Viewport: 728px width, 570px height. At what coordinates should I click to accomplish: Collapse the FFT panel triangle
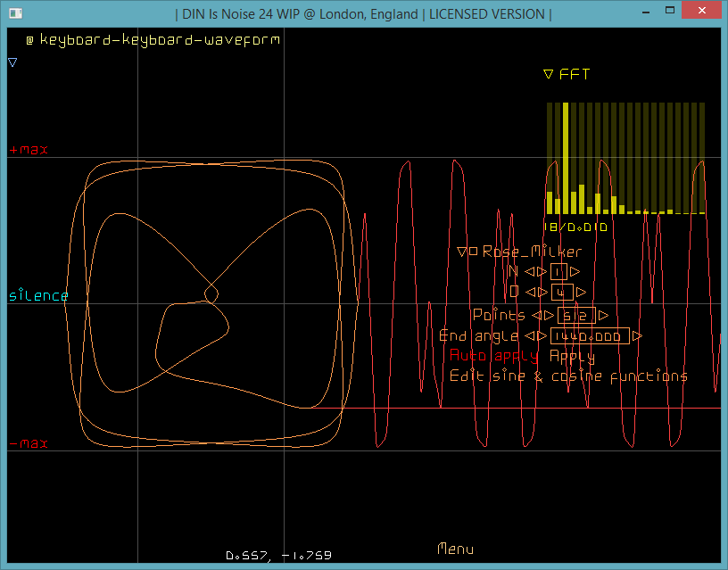549,75
